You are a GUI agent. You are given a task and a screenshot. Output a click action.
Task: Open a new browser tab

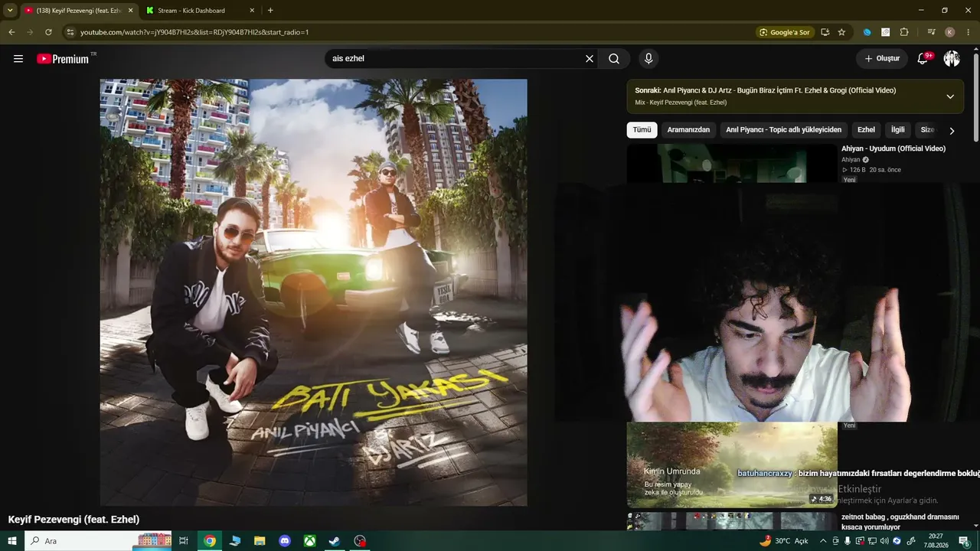click(270, 11)
